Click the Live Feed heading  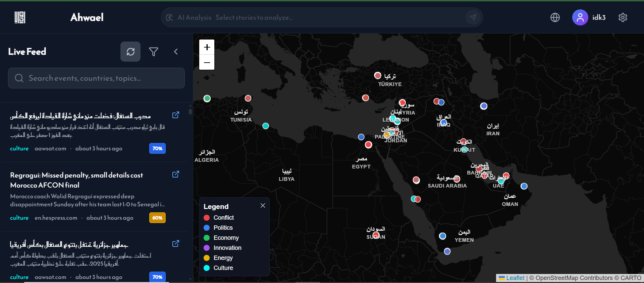pos(27,52)
